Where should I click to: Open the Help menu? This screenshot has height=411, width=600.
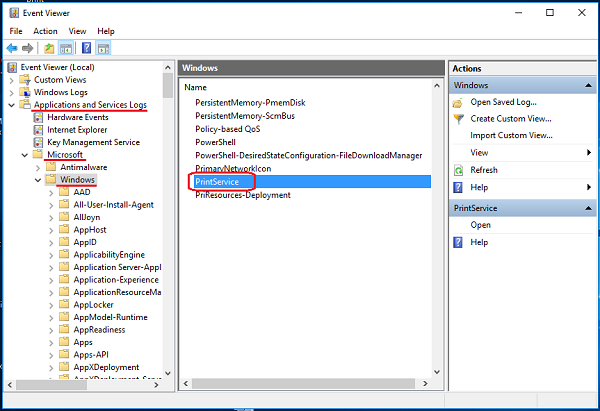click(106, 31)
